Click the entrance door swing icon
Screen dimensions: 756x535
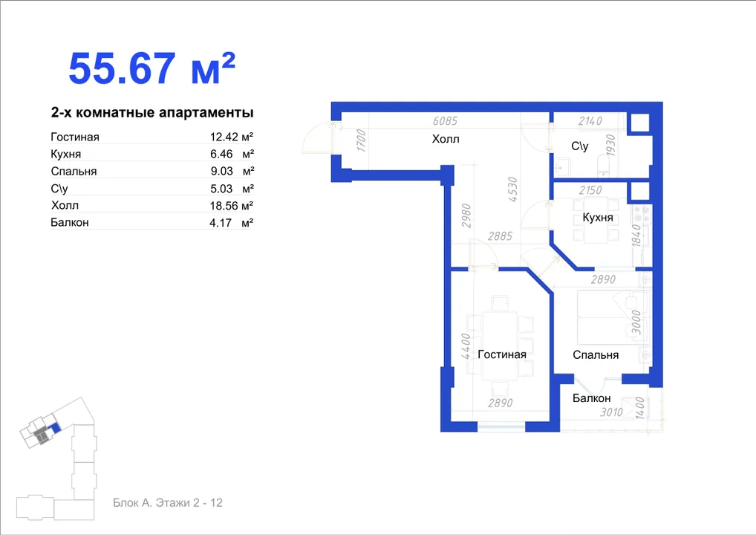point(318,138)
